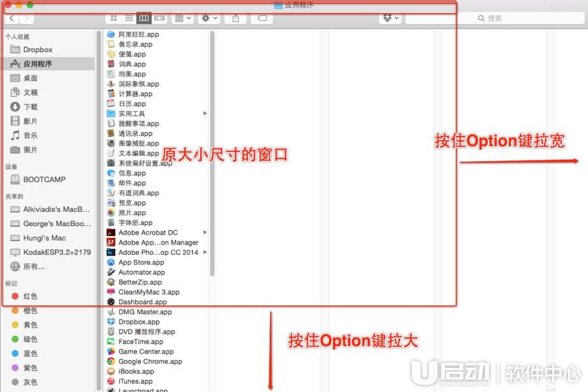Expand Adobe Pho...op CC 2014 arrow
Screen dimensions: 588x392
205,252
